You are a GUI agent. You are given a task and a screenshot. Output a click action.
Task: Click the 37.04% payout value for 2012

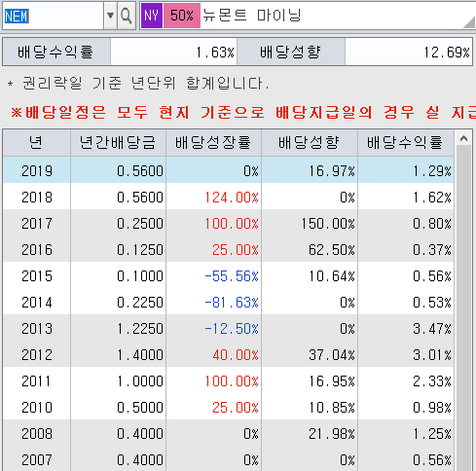[332, 355]
